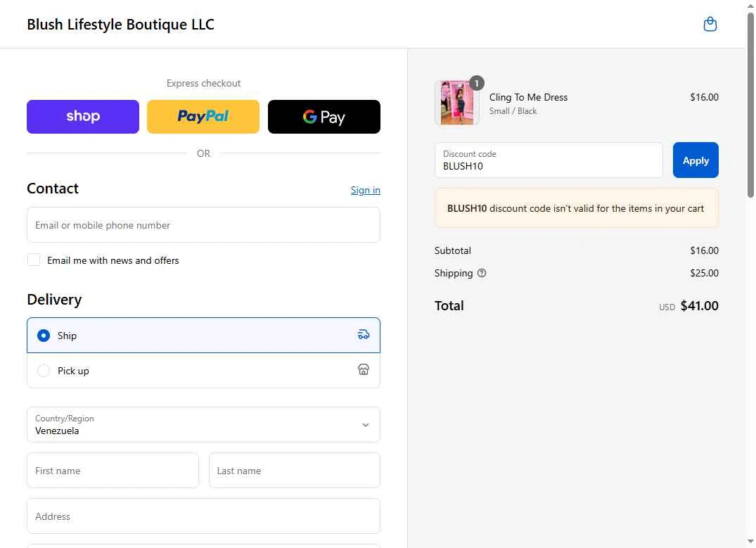Click the Contact section heading
The width and height of the screenshot is (756, 548).
pyautogui.click(x=53, y=188)
